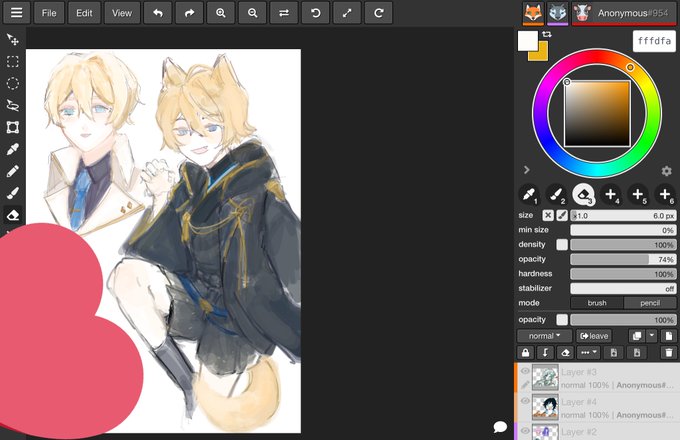680x440 pixels.
Task: Toggle the layer opacity checkbox
Action: click(x=562, y=319)
